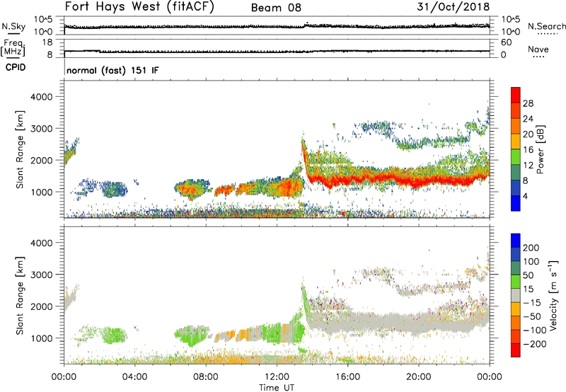The height and width of the screenshot is (392, 566).
Task: Click the "16" value on Power colorbar
Action: (528, 149)
